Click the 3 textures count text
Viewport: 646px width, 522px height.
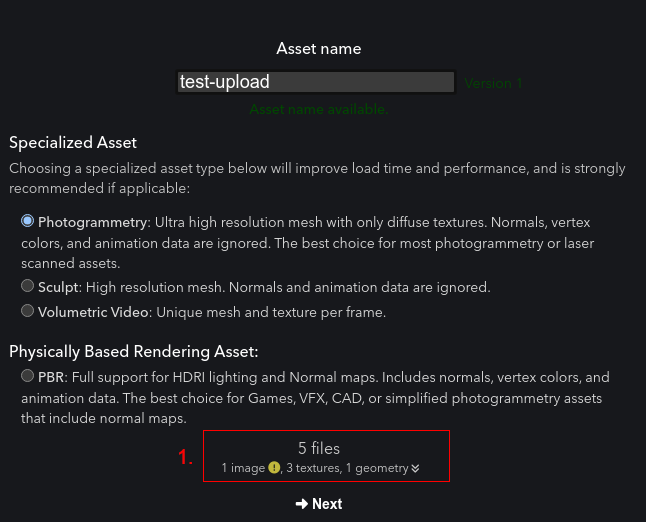[314, 468]
